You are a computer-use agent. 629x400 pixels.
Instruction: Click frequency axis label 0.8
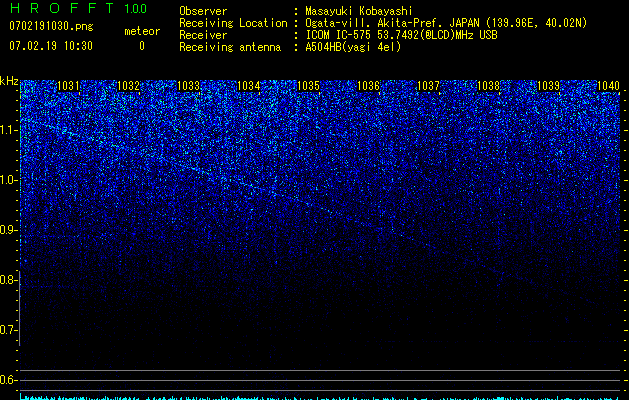(x=9, y=280)
